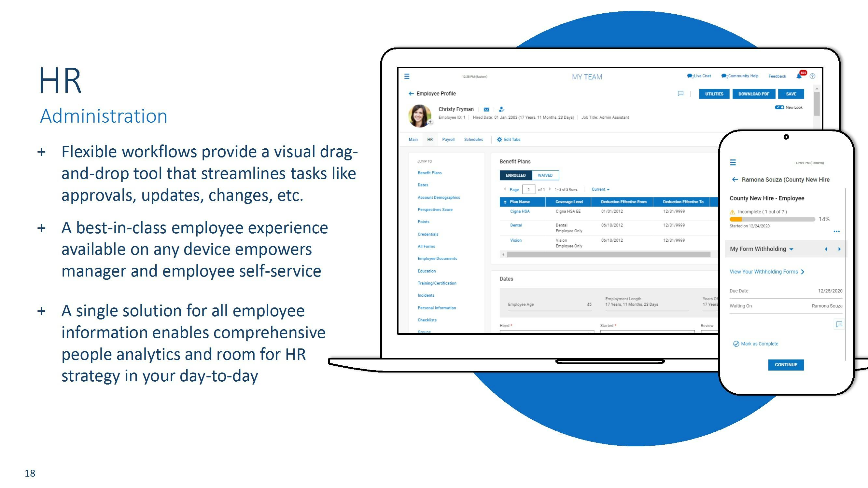The width and height of the screenshot is (868, 488).
Task: Open View Your Withholding Forms link
Action: 764,271
